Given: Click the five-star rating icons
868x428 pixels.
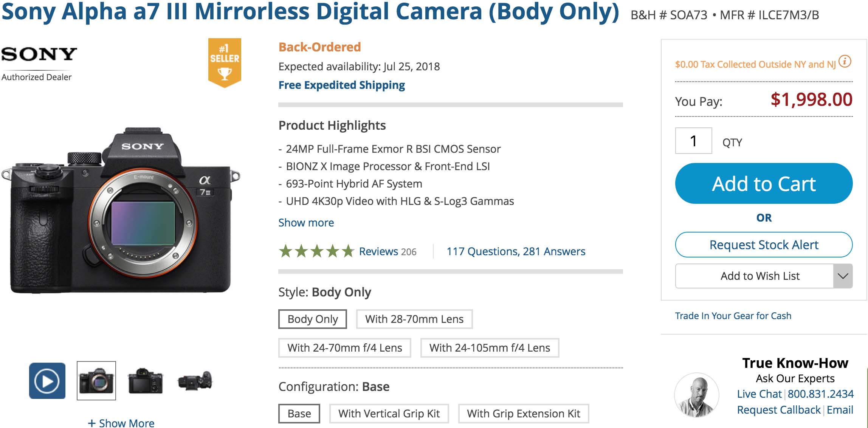Looking at the screenshot, I should tap(316, 251).
